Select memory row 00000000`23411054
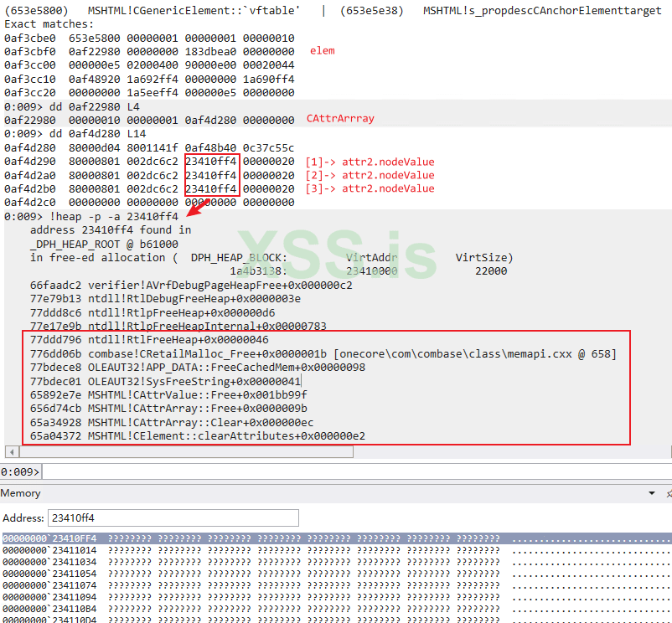Viewport: 672px width, 623px height. pos(336,574)
